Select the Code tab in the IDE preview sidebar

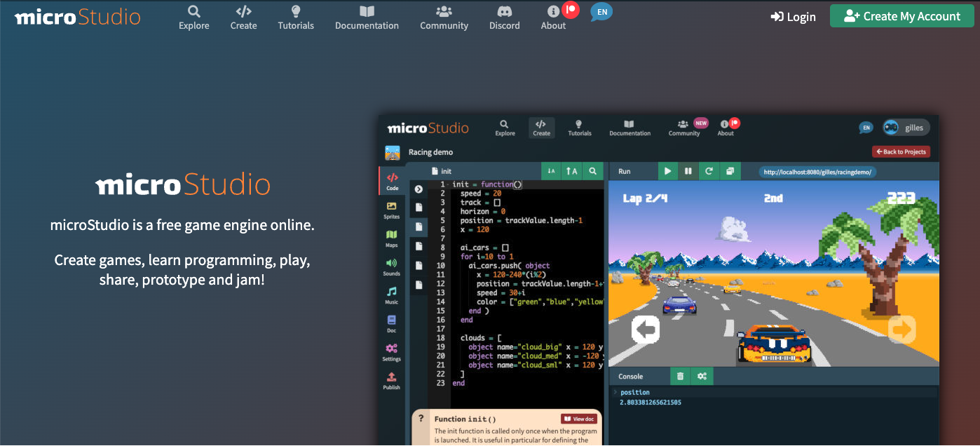pos(392,182)
